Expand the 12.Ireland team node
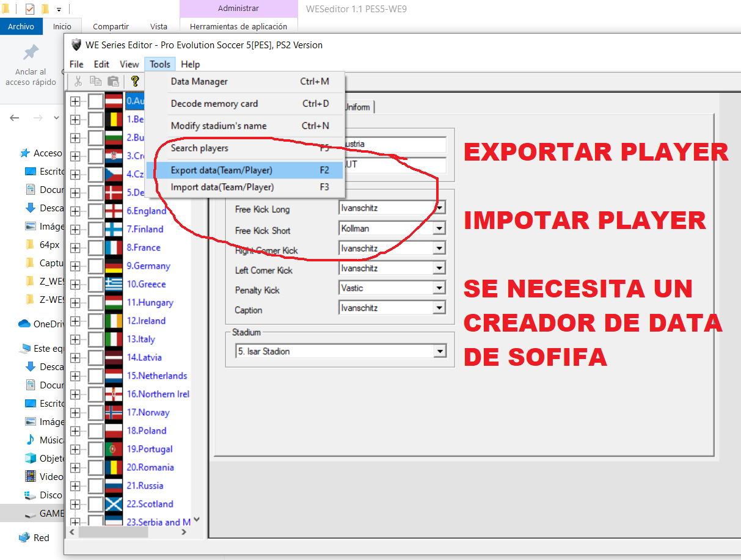This screenshot has height=560, width=741. [75, 321]
